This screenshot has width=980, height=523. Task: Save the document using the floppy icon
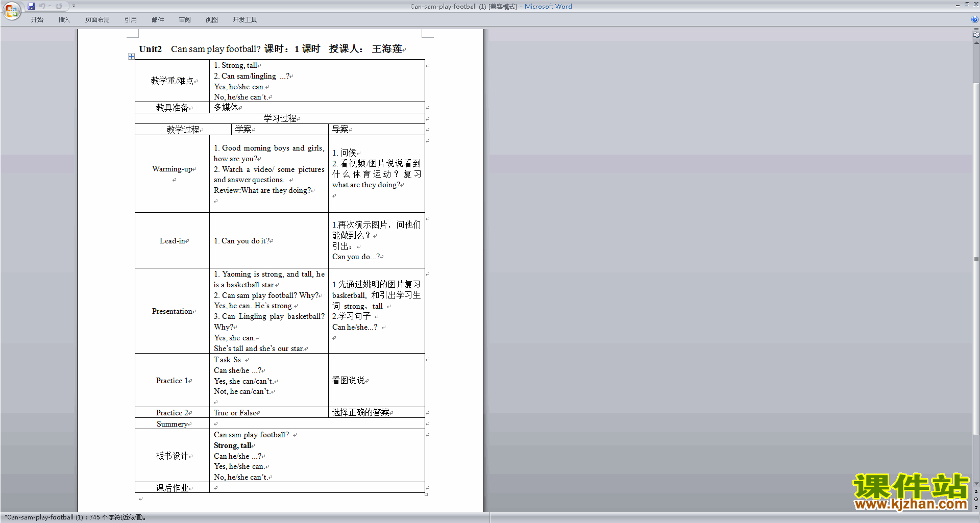[x=31, y=6]
